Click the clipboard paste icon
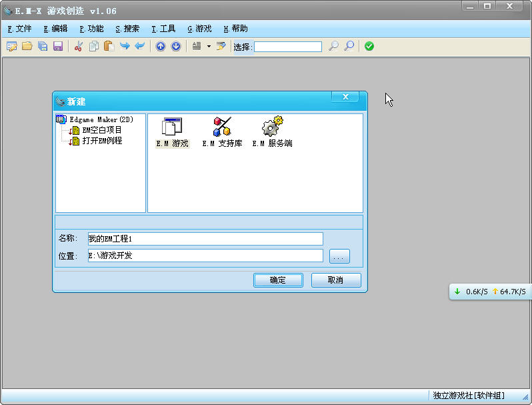532x405 pixels. point(109,46)
